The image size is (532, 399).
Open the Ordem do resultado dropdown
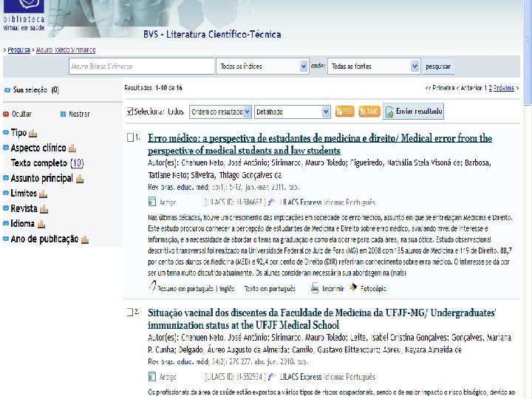pyautogui.click(x=220, y=112)
